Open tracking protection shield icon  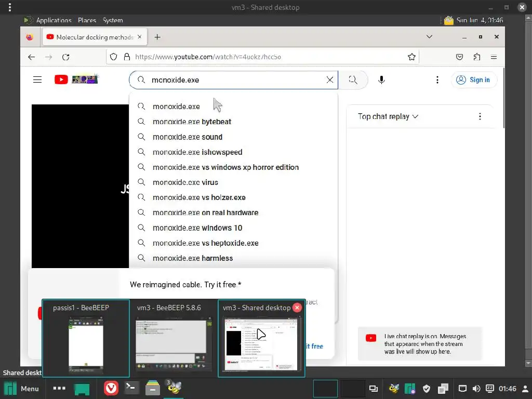tap(114, 57)
